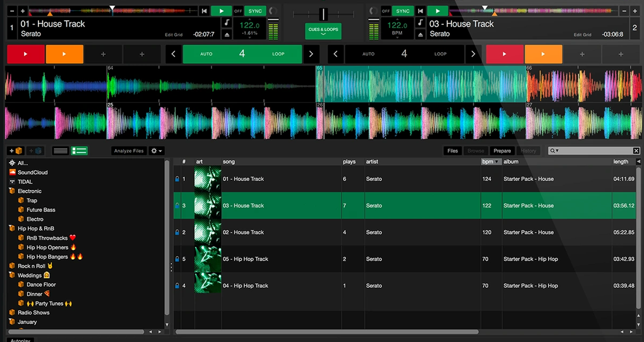Viewport: 644px width, 342px height.
Task: Open the library settings gear dropdown
Action: point(157,151)
